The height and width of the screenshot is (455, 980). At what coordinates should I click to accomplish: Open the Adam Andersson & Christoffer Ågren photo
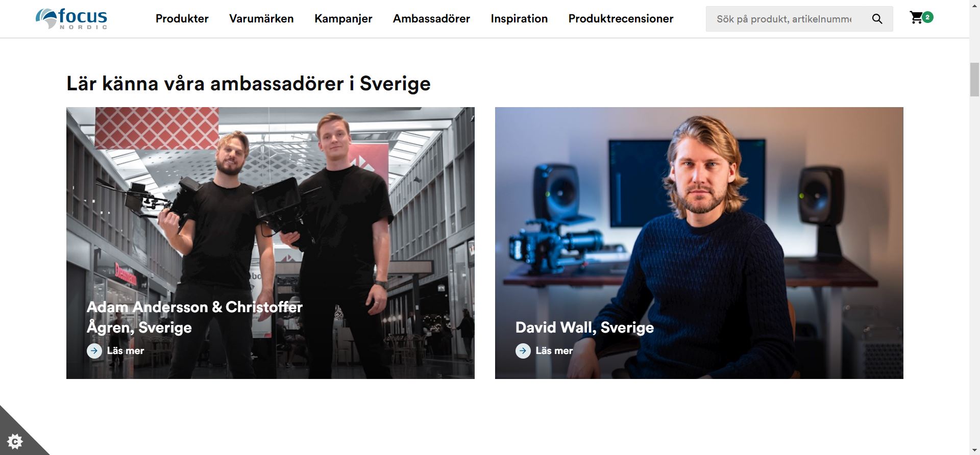coord(271,243)
